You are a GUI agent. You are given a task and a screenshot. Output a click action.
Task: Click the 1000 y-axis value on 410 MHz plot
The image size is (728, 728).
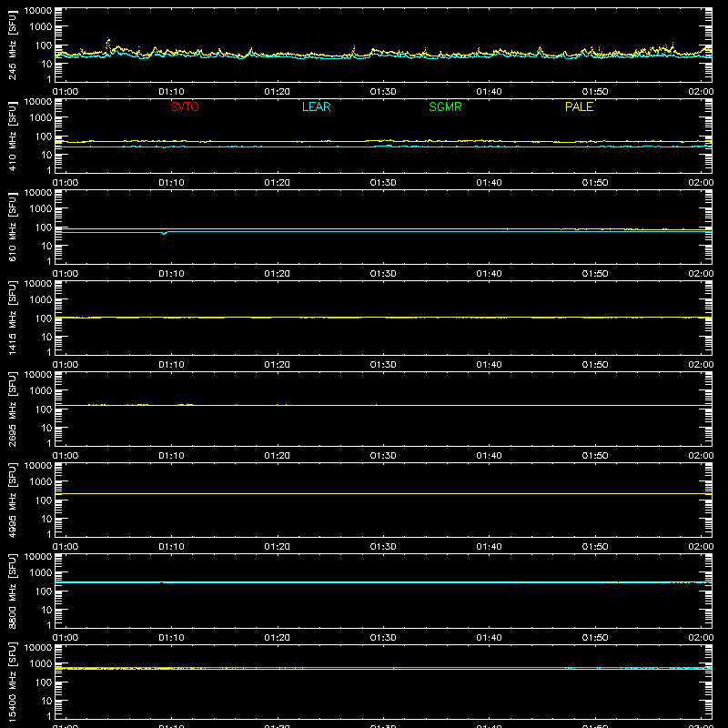[41, 118]
